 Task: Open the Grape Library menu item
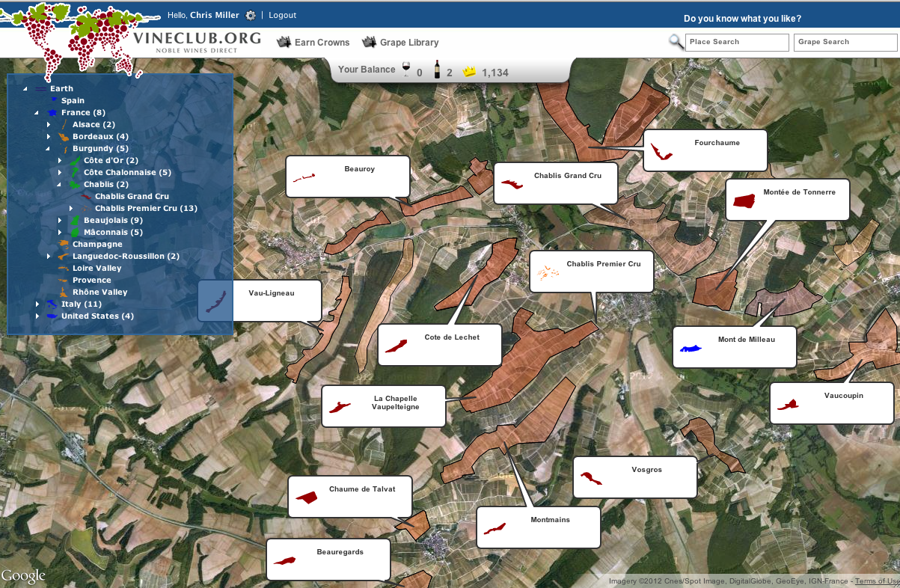[x=400, y=43]
